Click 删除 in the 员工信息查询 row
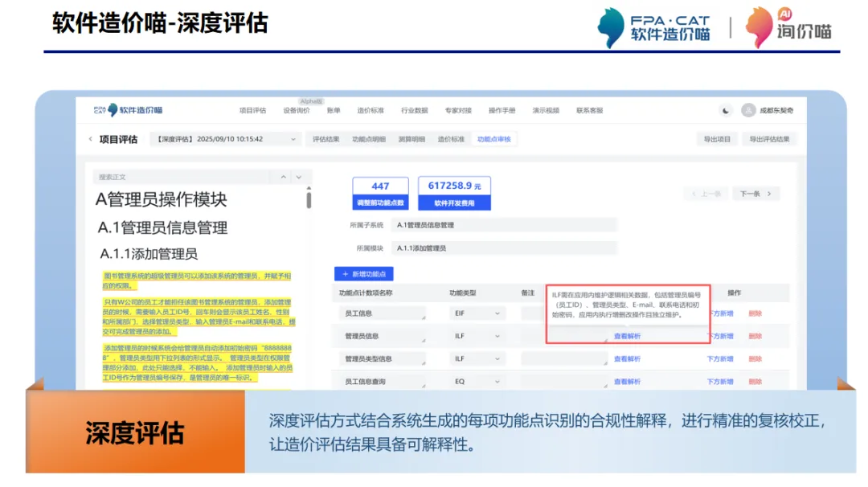This screenshot has height=487, width=868. coord(755,382)
